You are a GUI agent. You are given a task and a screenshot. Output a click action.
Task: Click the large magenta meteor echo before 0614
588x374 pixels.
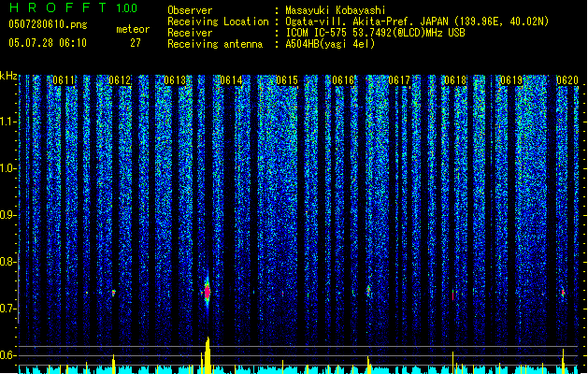coord(208,292)
